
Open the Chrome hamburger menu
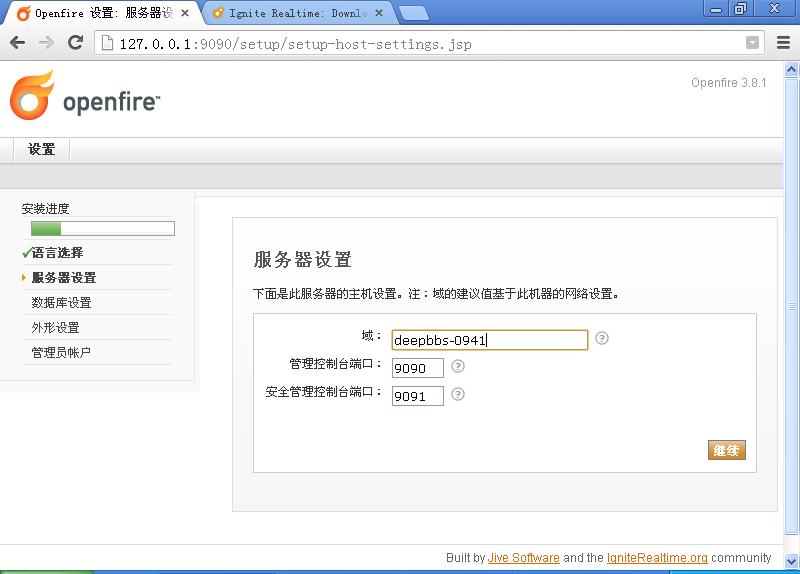tap(783, 42)
